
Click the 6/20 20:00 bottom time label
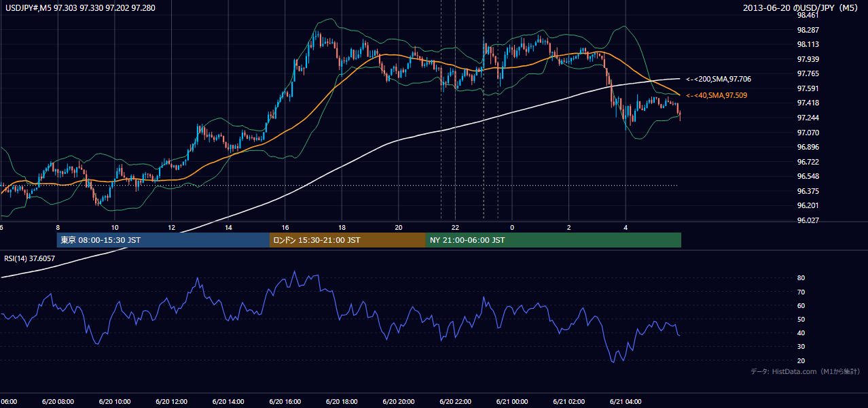tap(399, 402)
